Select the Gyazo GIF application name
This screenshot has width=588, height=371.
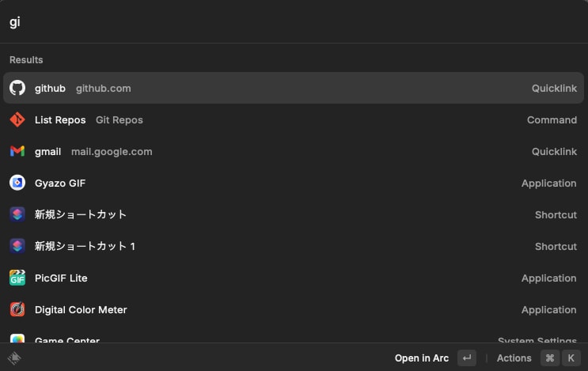(x=60, y=184)
